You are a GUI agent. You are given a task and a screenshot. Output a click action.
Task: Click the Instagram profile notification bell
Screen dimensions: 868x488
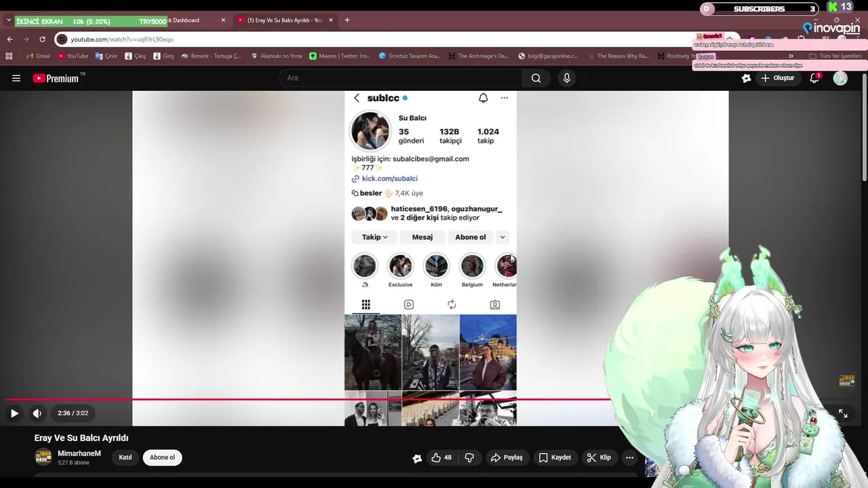[x=483, y=98]
